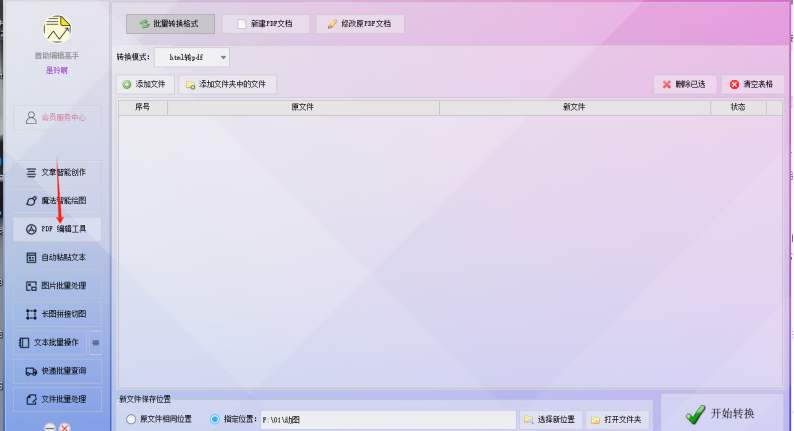Click 选择新位置 button
This screenshot has height=431, width=794.
(x=550, y=420)
